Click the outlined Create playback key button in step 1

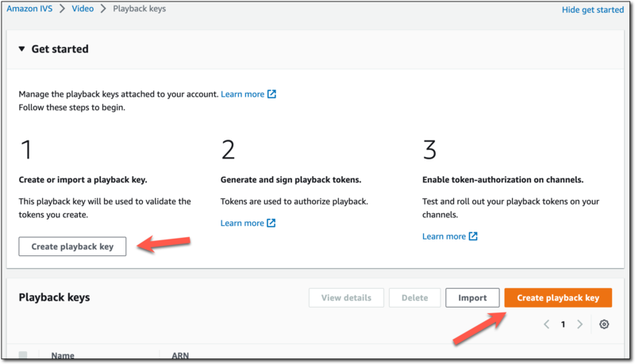point(72,247)
